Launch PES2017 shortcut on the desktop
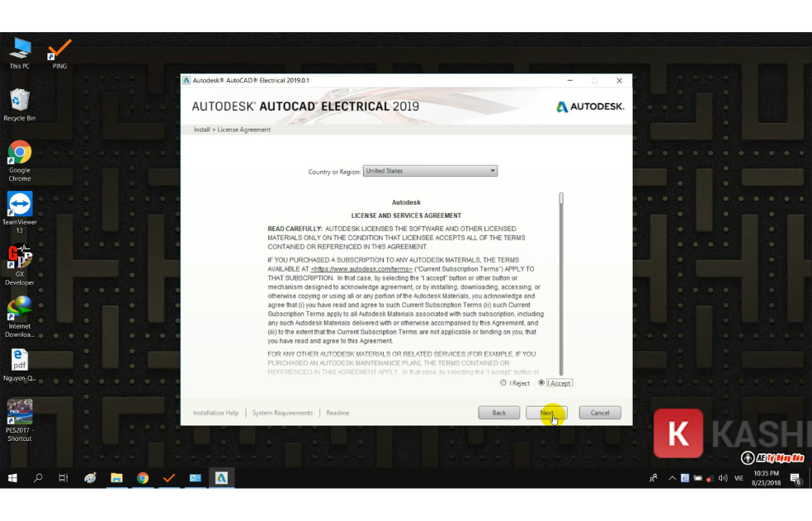This screenshot has height=521, width=812. point(20,420)
